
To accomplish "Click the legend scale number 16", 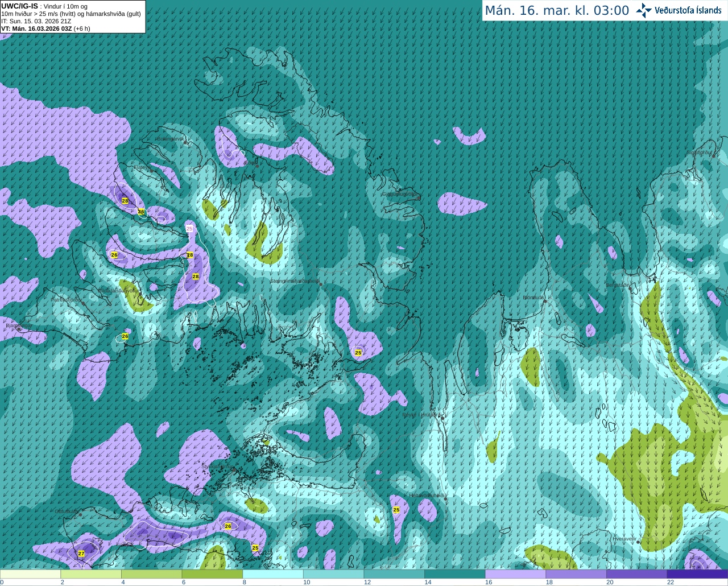I will (x=488, y=582).
